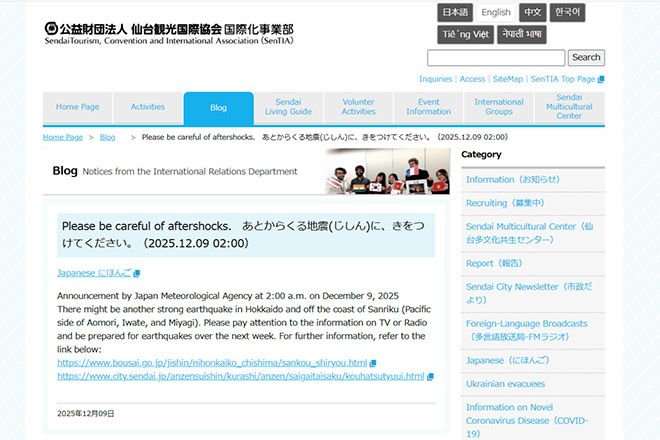The height and width of the screenshot is (440, 660).
Task: Switch language to 日本語
Action: 454,13
